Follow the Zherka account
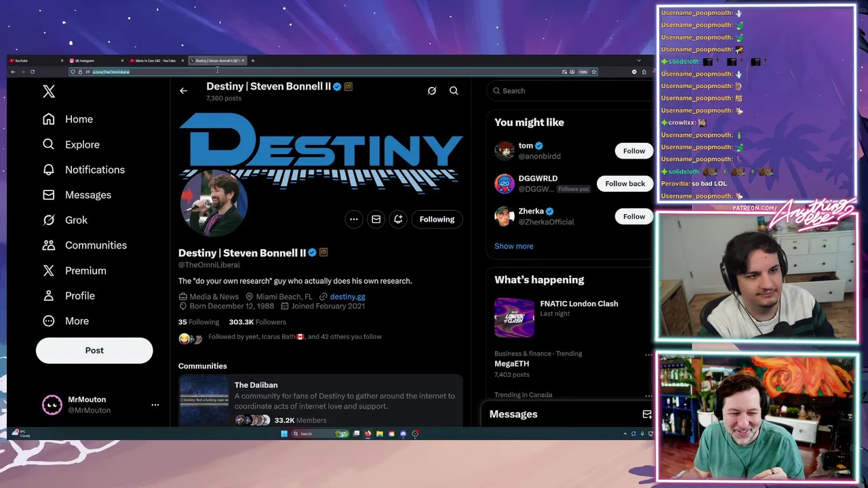This screenshot has height=488, width=868. coord(634,216)
